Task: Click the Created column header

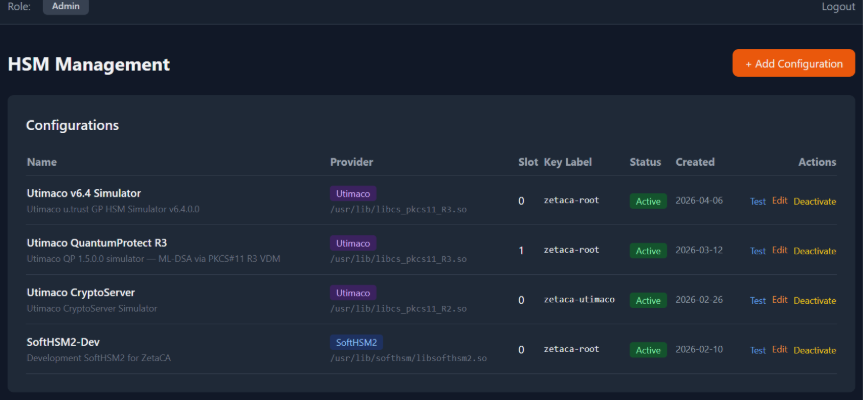Action: 695,162
